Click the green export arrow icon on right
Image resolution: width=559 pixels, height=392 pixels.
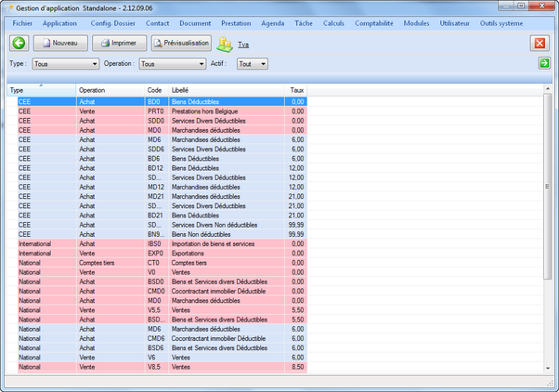click(x=544, y=63)
